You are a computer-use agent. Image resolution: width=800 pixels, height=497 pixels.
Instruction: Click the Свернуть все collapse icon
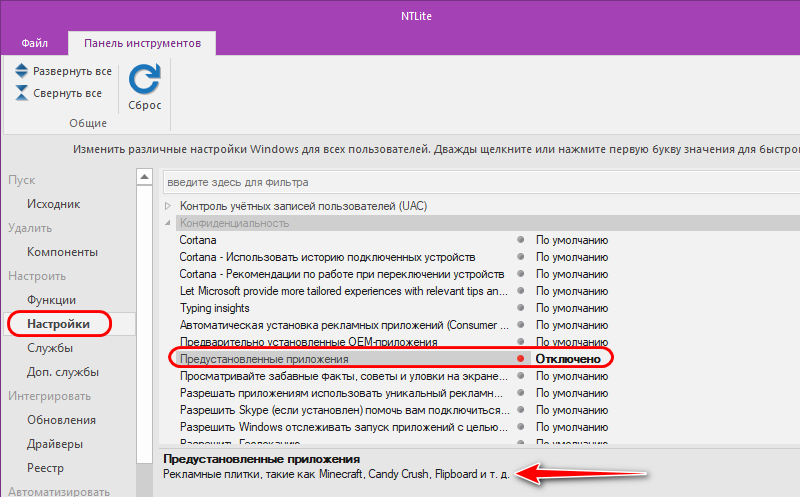click(x=21, y=93)
